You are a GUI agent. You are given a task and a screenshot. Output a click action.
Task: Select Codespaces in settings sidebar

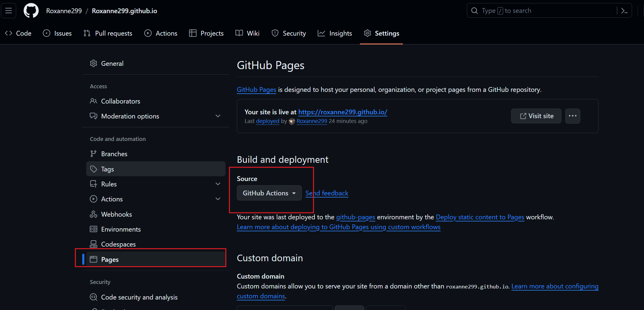(x=156, y=244)
